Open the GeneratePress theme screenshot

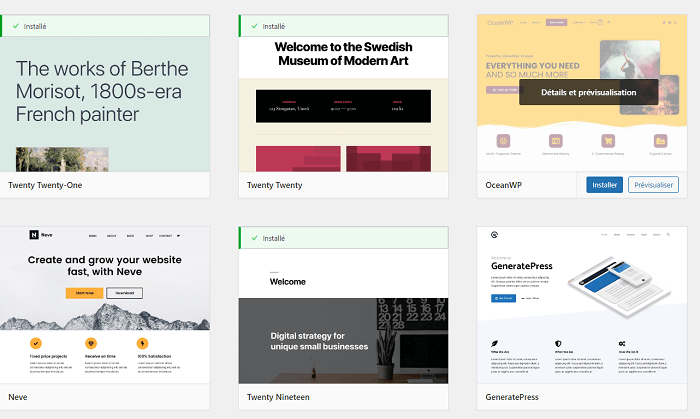[x=582, y=305]
